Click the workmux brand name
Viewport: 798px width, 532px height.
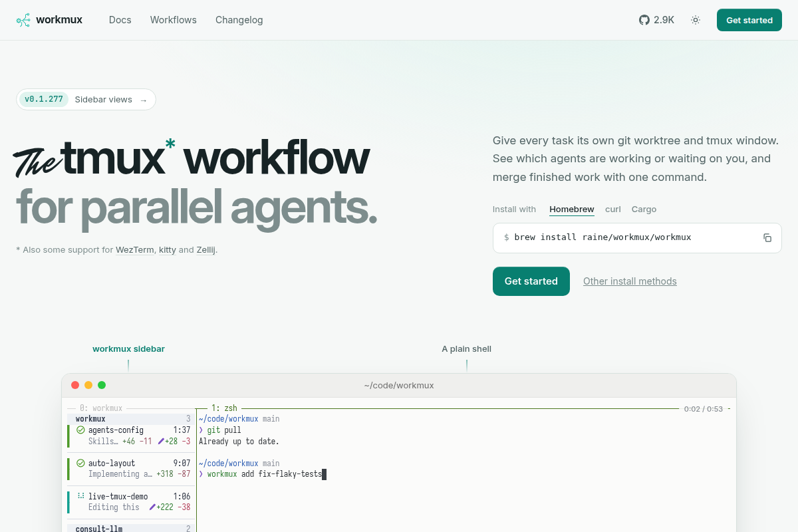pyautogui.click(x=59, y=20)
